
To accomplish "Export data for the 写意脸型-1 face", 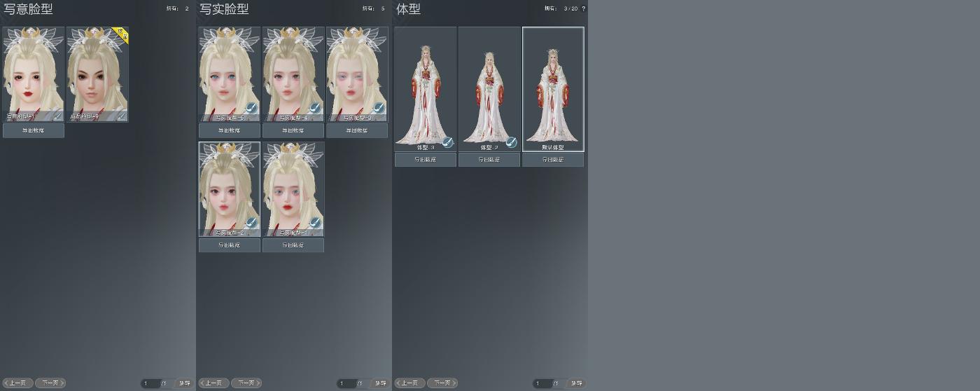I will pos(34,130).
